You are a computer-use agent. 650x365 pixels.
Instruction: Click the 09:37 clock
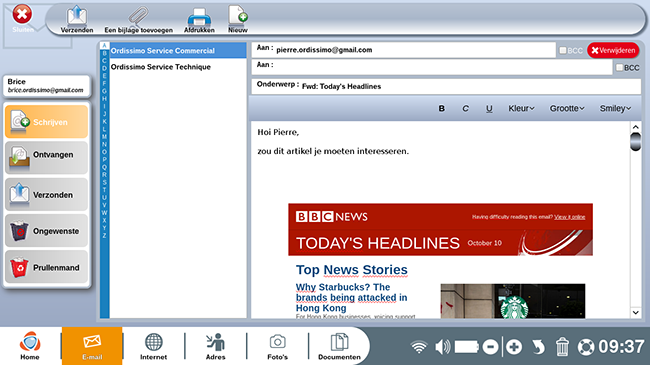click(621, 347)
